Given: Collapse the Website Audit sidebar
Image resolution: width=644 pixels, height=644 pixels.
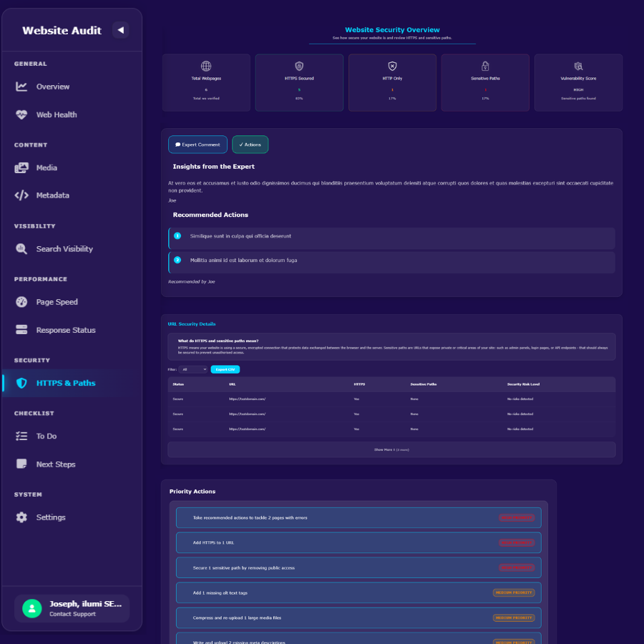Looking at the screenshot, I should click(x=122, y=29).
